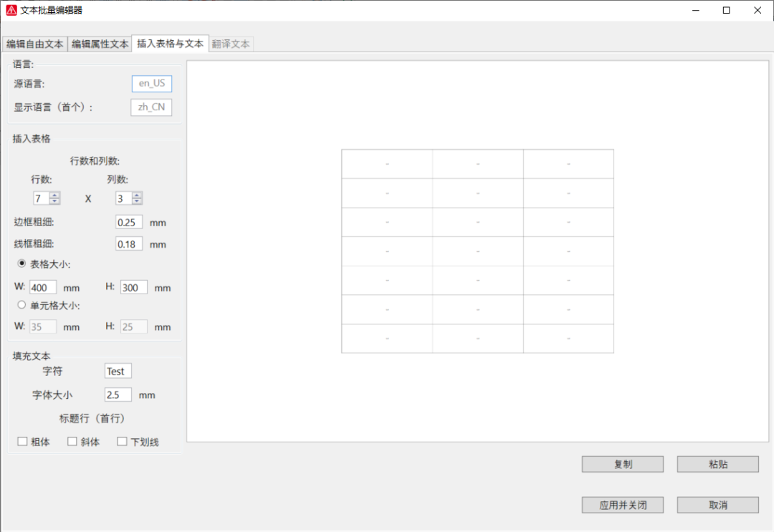The height and width of the screenshot is (532, 774).
Task: Decrease 列数 with the down arrow
Action: tap(137, 201)
